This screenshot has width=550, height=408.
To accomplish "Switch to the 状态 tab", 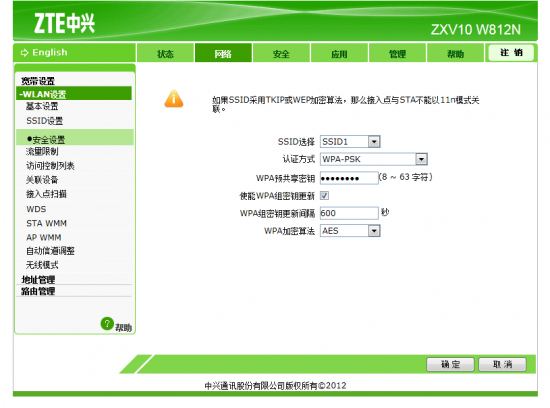I will (165, 53).
